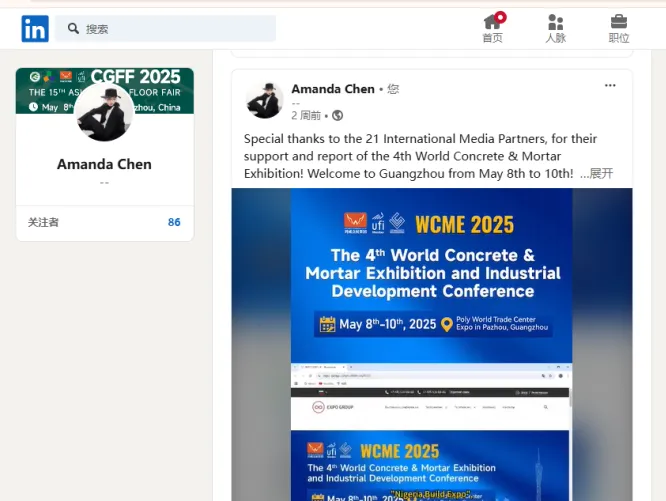View the 关注者 followers label
This screenshot has height=501, width=666.
[43, 222]
